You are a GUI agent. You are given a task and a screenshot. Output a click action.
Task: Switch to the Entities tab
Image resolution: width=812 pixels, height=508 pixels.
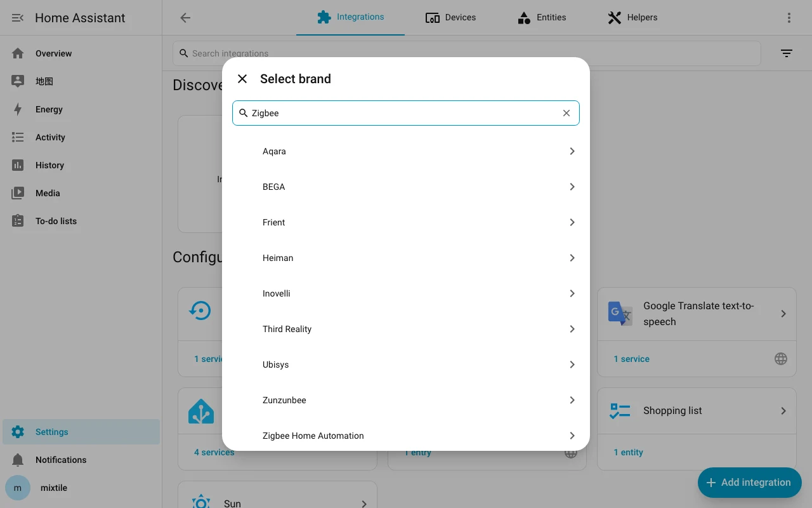[542, 17]
